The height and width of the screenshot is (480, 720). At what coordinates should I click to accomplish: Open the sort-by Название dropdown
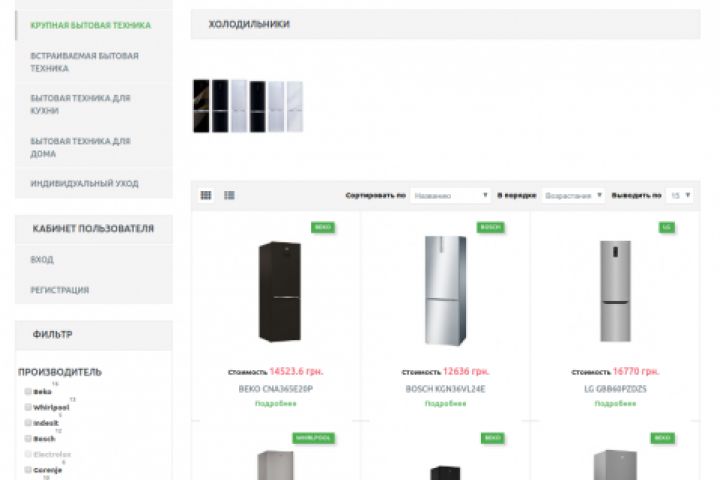pyautogui.click(x=450, y=196)
